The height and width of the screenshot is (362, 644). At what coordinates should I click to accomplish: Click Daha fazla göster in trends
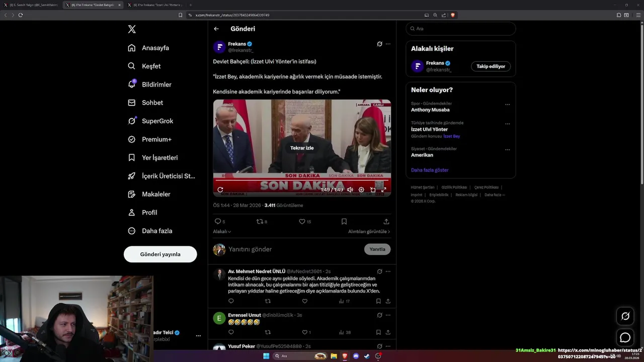click(430, 170)
